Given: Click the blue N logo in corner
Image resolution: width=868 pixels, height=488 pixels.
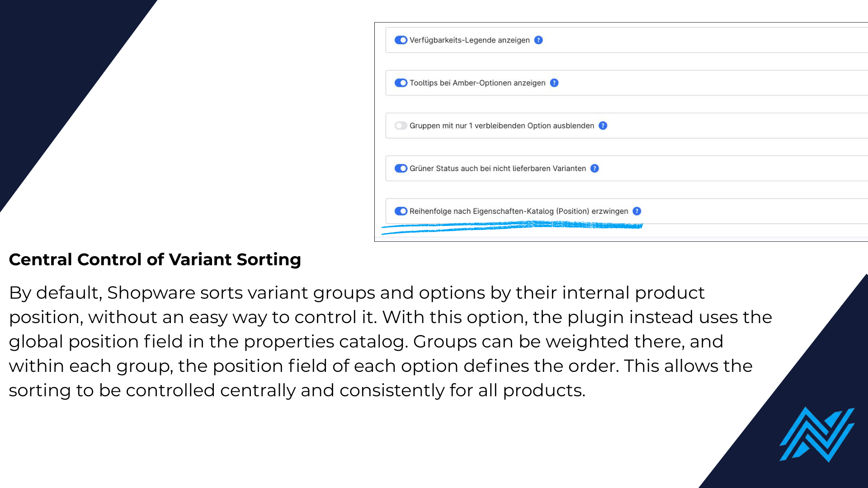Looking at the screenshot, I should (x=817, y=434).
